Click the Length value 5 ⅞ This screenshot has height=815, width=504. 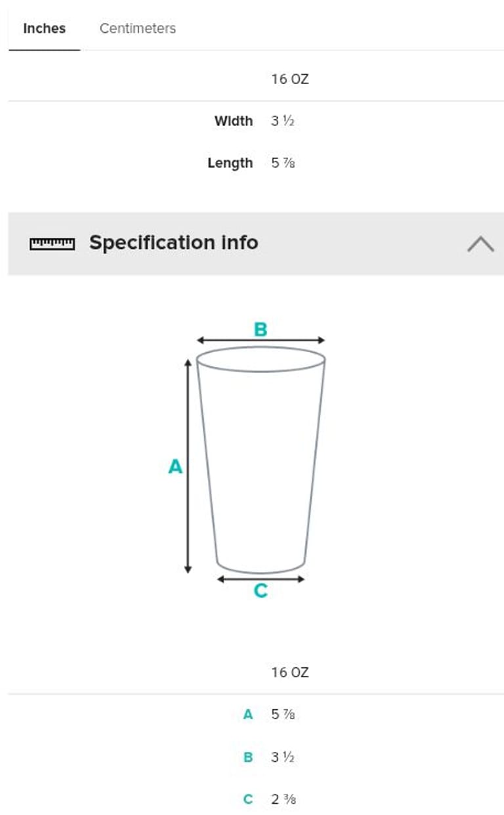[283, 163]
